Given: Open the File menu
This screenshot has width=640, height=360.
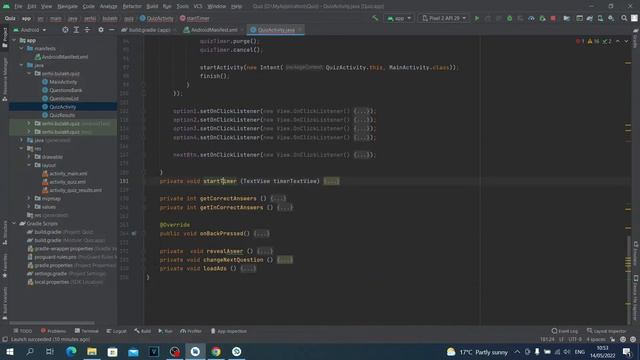Looking at the screenshot, I should coord(18,6).
